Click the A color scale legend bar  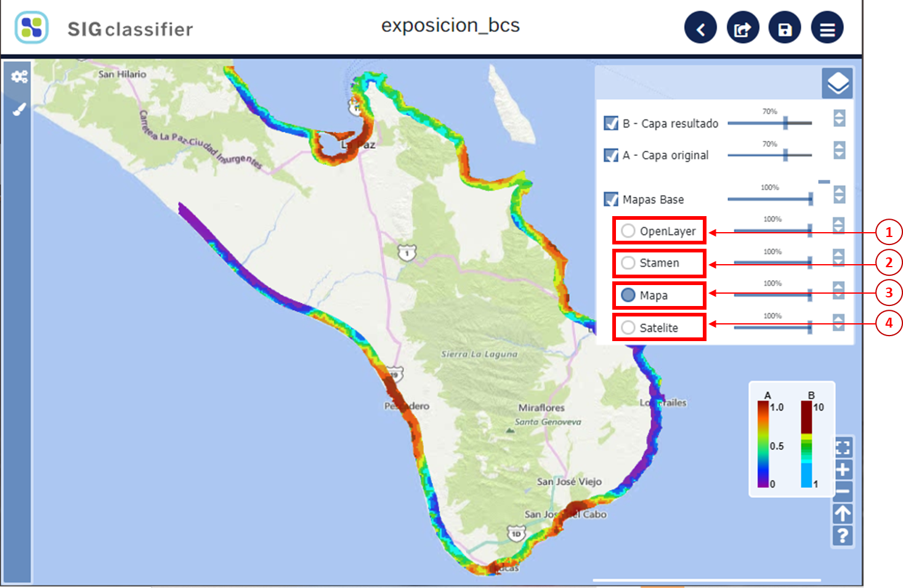pos(763,444)
